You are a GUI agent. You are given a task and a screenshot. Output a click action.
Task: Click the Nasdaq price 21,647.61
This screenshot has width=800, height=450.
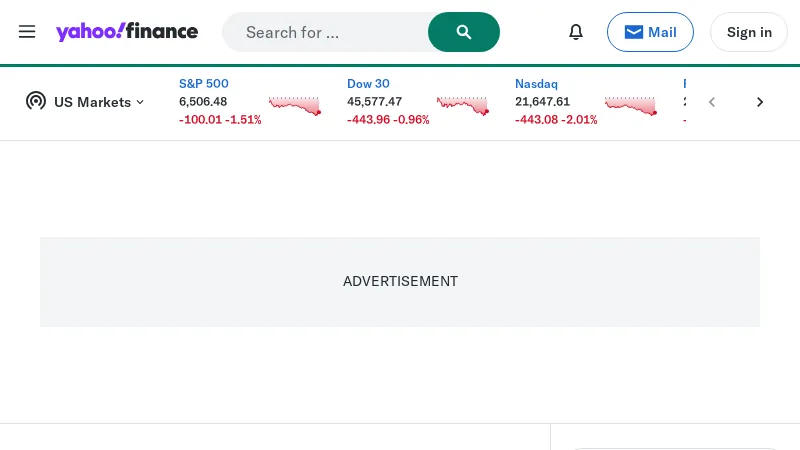coord(542,102)
